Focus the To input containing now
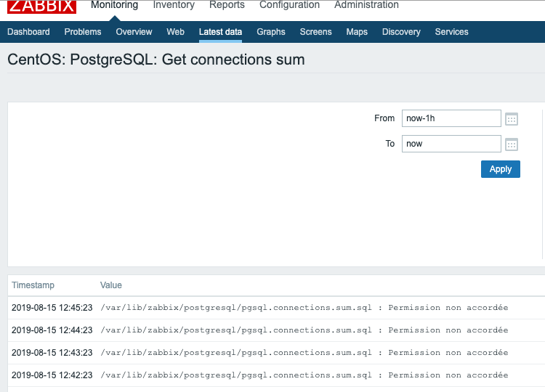 (451, 144)
